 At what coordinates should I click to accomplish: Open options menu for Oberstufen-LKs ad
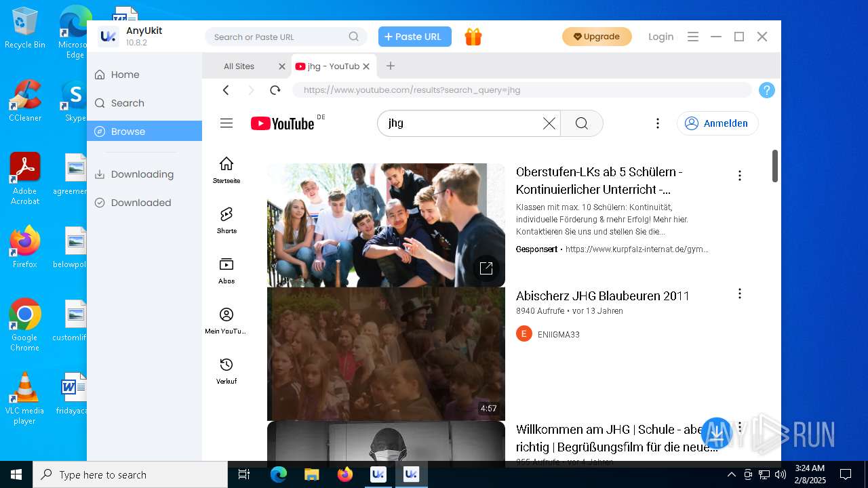[740, 176]
